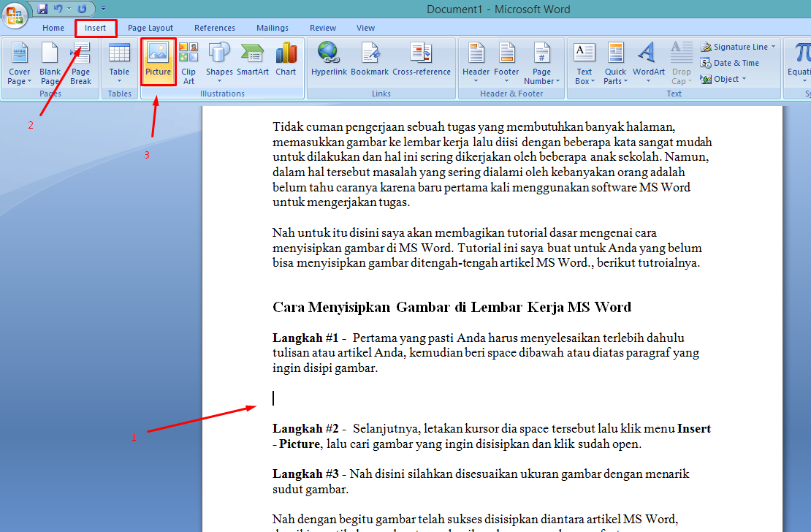811x532 pixels.
Task: Open Page Number options
Action: click(x=541, y=63)
